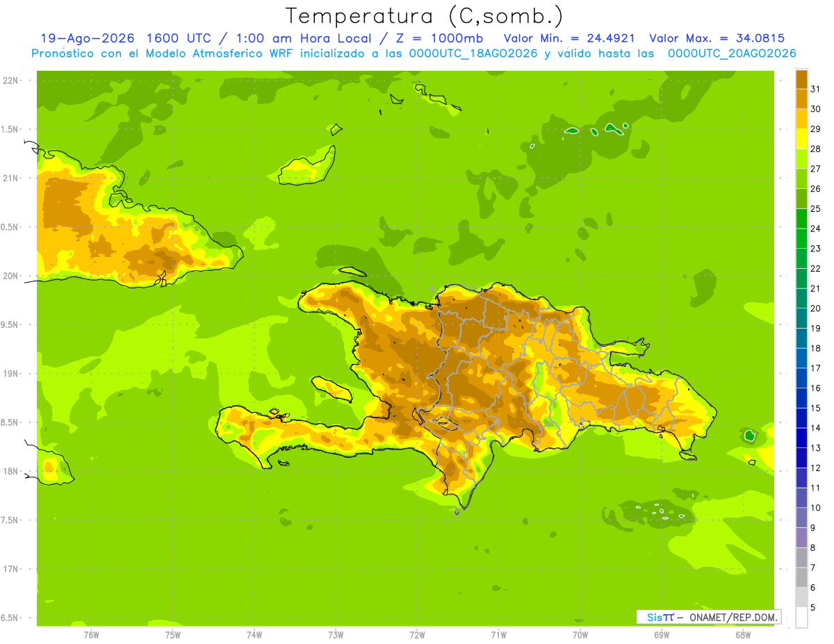This screenshot has height=644, width=834.
Task: Click the legend swatch between 27 and 28
Action: click(x=801, y=159)
